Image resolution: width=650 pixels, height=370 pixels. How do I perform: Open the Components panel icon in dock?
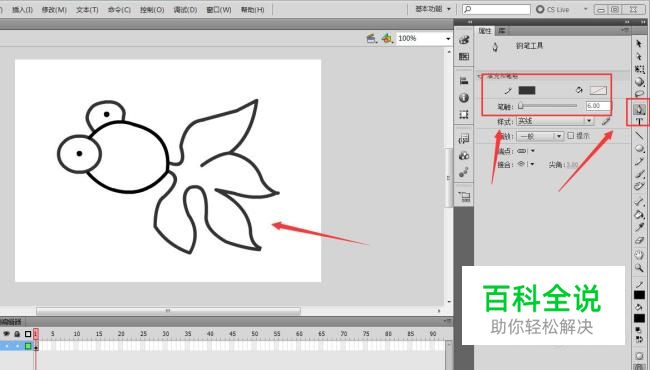point(464,155)
